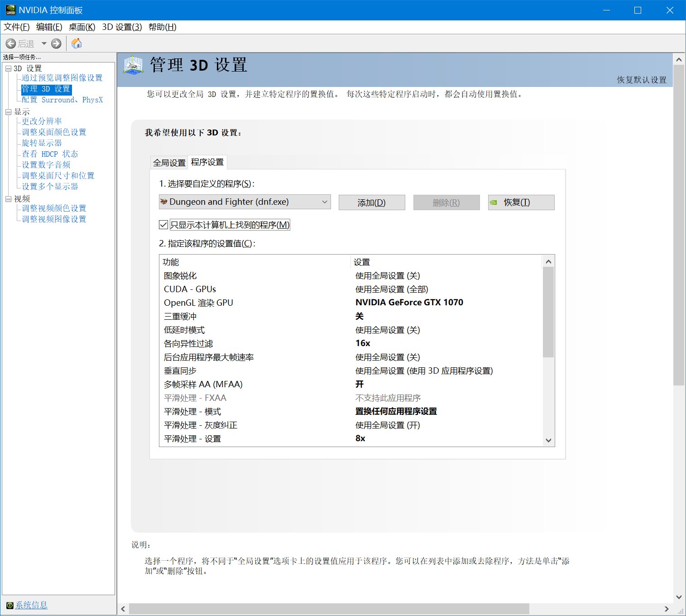686x616 pixels.
Task: Select 管理 3D 设置 in tree
Action: pyautogui.click(x=46, y=89)
